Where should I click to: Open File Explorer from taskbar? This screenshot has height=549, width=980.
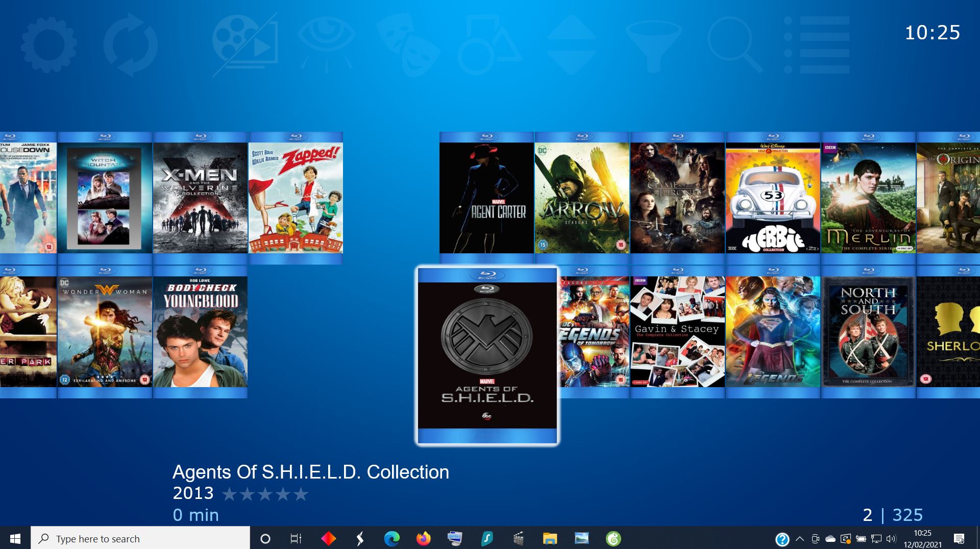550,538
